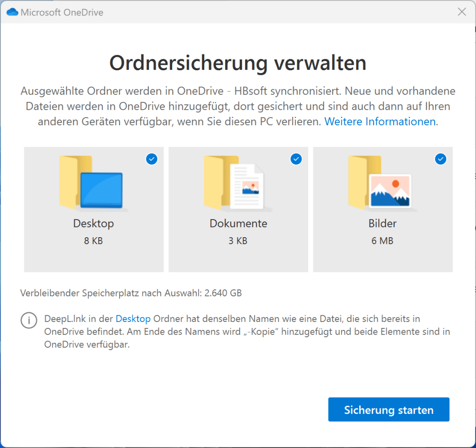Click the info circle icon beside DeepL.lnk notice
Viewport: 476px width, 448px height.
point(29,321)
